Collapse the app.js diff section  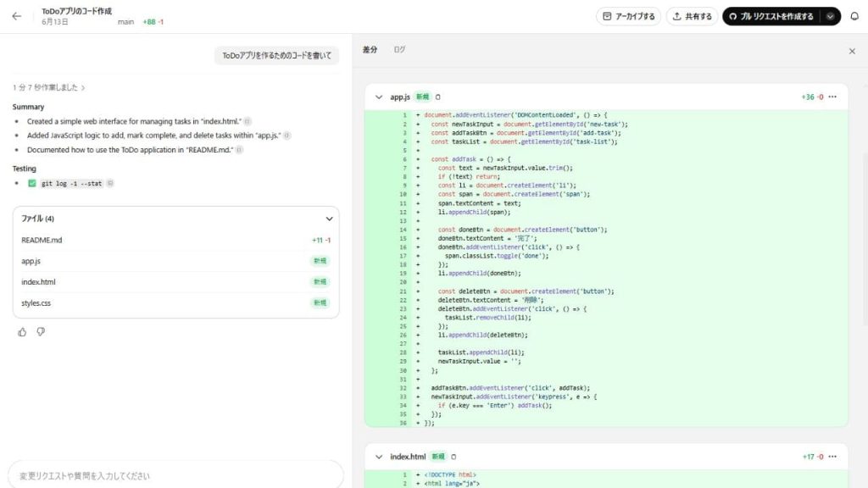pyautogui.click(x=379, y=97)
